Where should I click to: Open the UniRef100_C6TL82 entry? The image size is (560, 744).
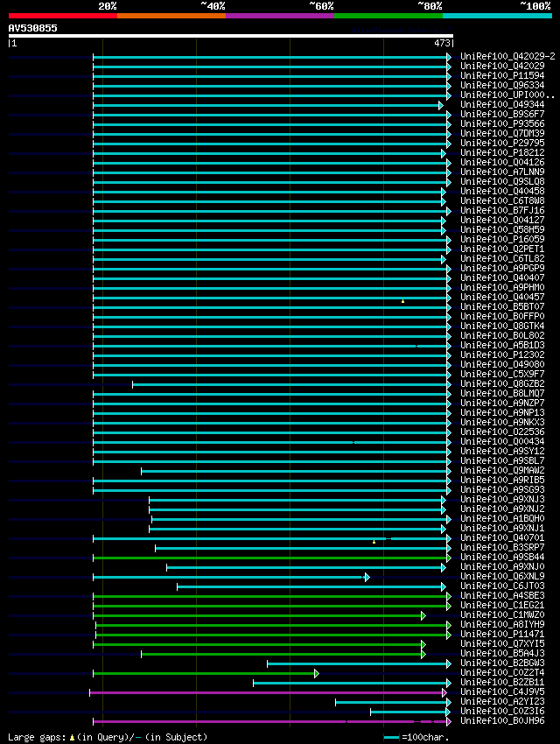pyautogui.click(x=502, y=258)
